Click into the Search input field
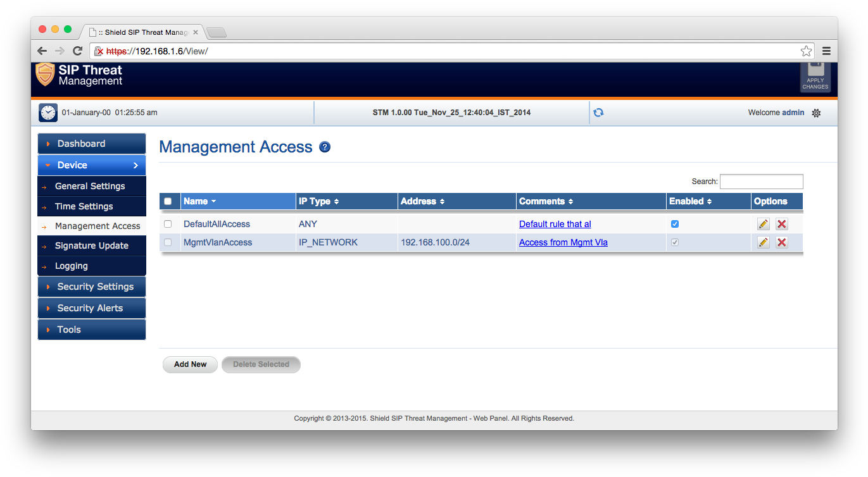The height and width of the screenshot is (477, 868). pos(761,182)
